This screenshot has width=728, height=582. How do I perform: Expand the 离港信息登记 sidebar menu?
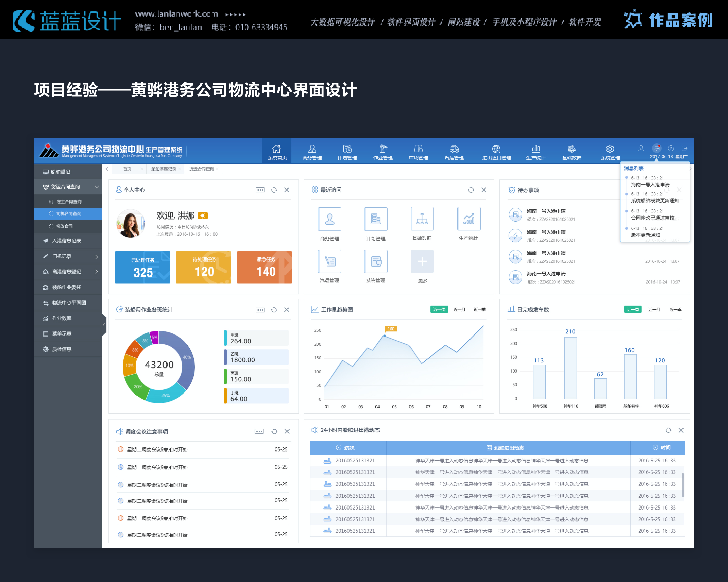(97, 272)
